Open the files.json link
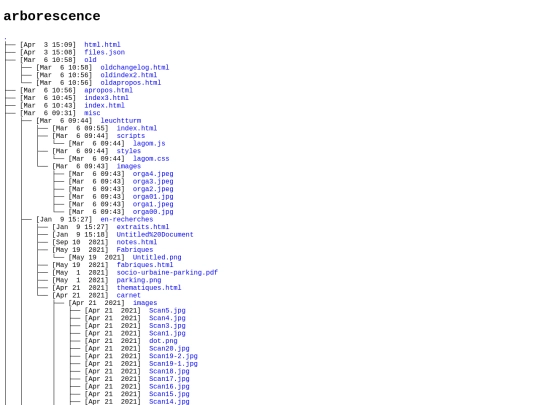Viewport: 540px width, 405px height. click(x=104, y=52)
